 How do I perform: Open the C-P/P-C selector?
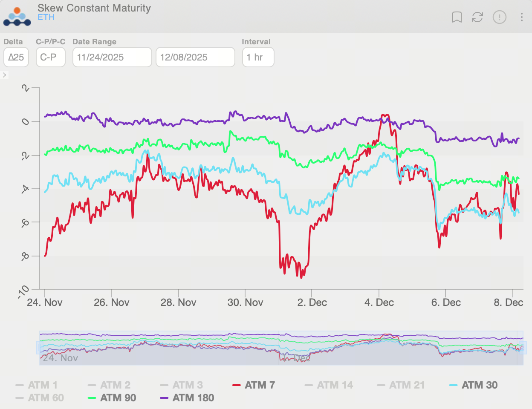point(50,57)
